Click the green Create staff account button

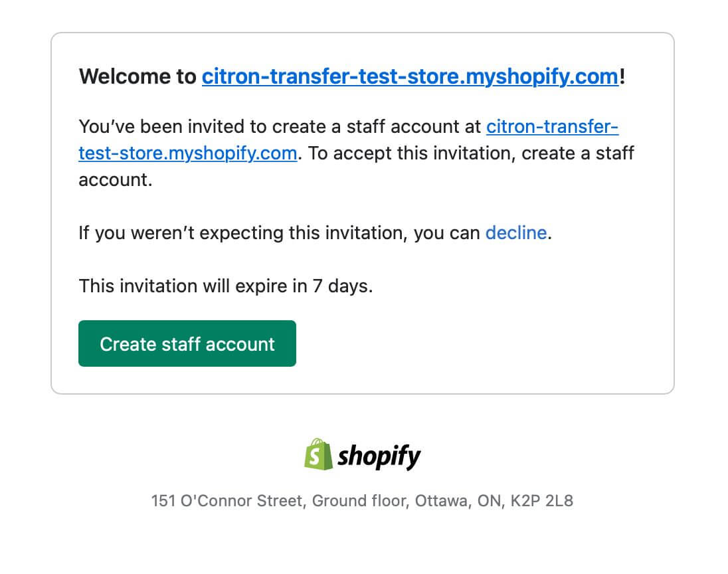pyautogui.click(x=187, y=343)
